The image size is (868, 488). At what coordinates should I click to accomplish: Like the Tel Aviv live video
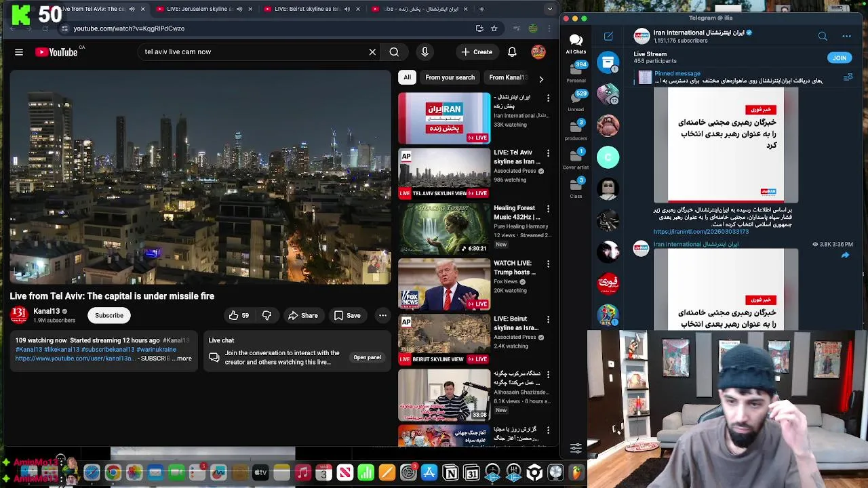tap(239, 315)
